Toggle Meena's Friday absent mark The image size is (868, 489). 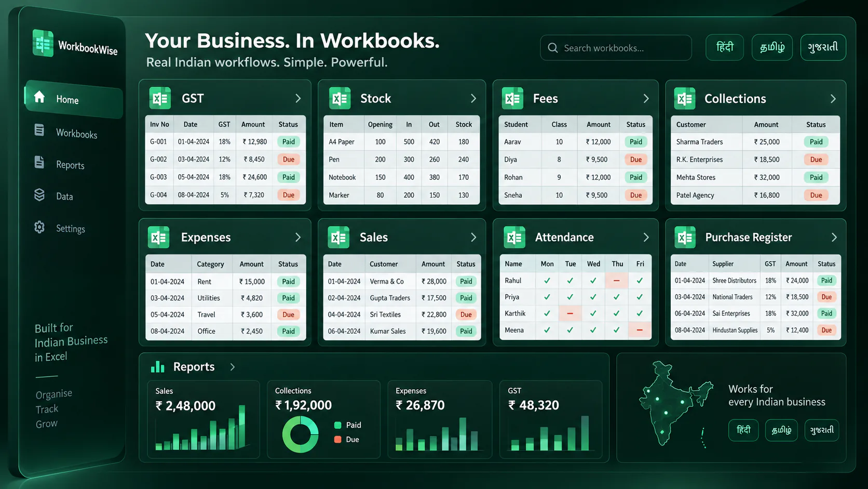pyautogui.click(x=640, y=330)
